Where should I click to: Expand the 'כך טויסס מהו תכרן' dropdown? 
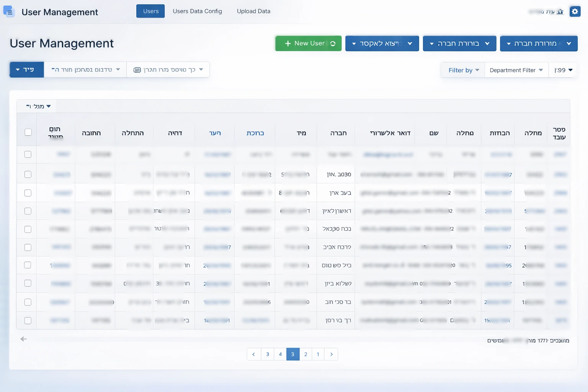pos(168,70)
